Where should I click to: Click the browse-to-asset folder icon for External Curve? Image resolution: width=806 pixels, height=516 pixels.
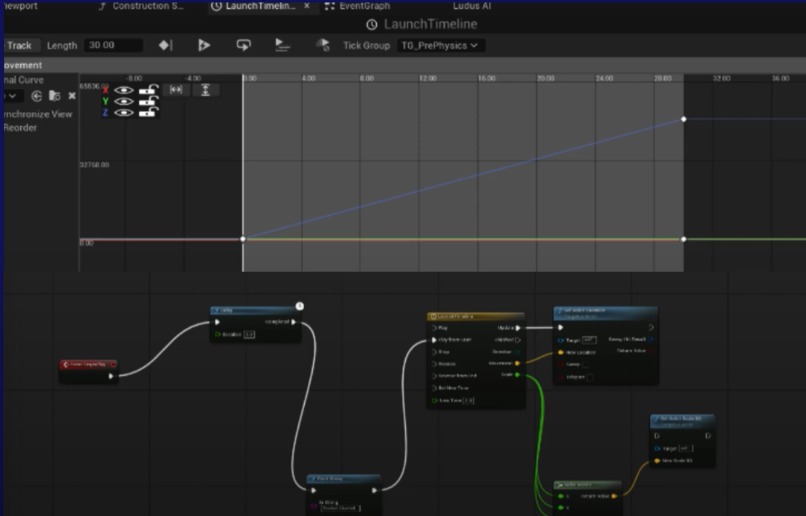pyautogui.click(x=54, y=96)
